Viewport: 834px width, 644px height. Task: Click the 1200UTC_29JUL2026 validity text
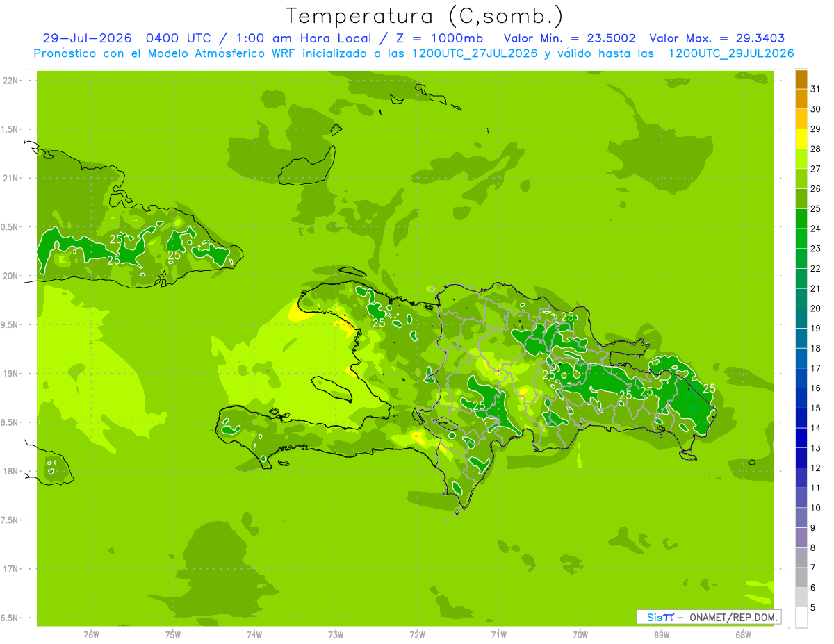tap(731, 53)
